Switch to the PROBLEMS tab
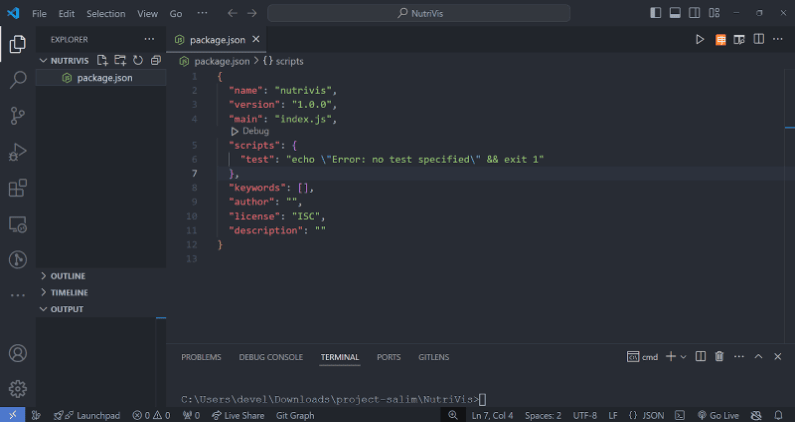The height and width of the screenshot is (422, 796). click(201, 357)
